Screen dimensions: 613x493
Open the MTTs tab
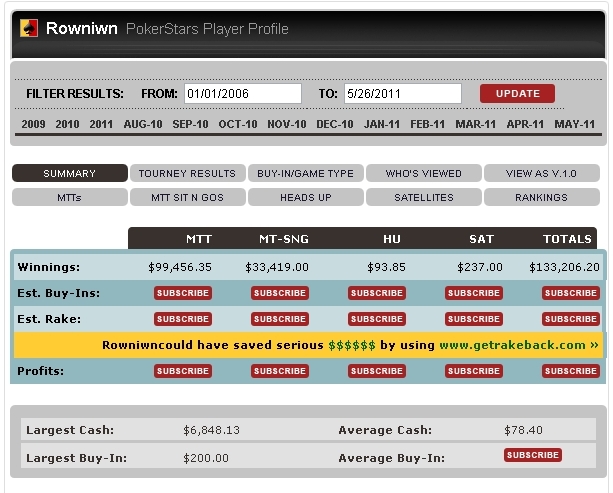click(70, 197)
